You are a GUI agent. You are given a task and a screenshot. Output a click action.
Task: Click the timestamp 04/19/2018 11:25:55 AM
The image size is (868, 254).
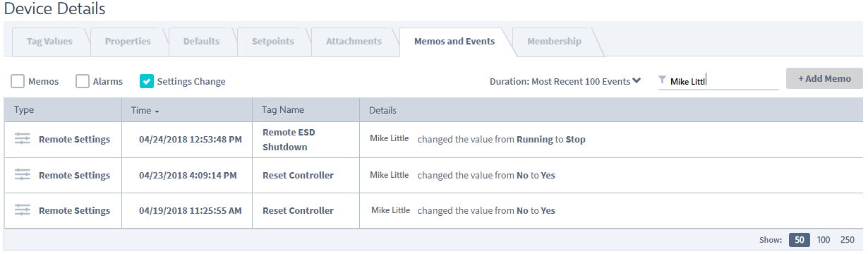pyautogui.click(x=191, y=210)
